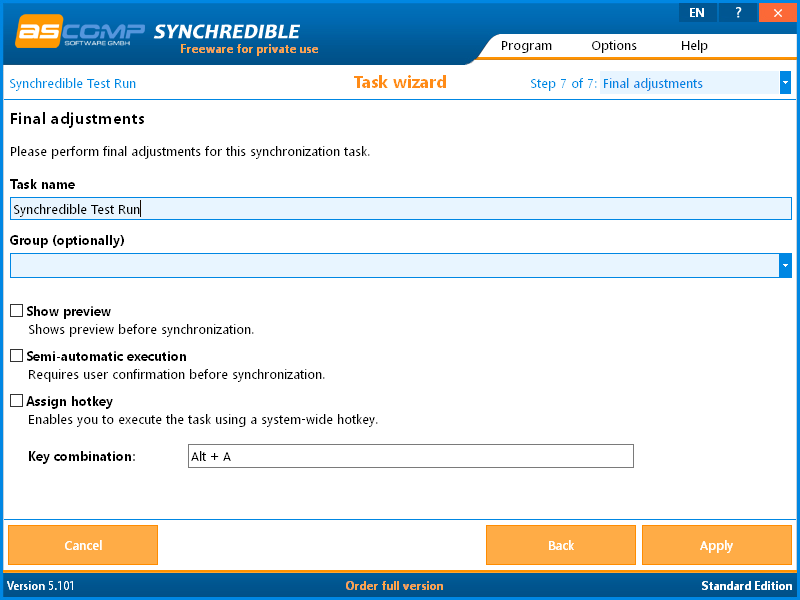Click the Version 5.101 status text
The image size is (800, 600).
pos(40,586)
